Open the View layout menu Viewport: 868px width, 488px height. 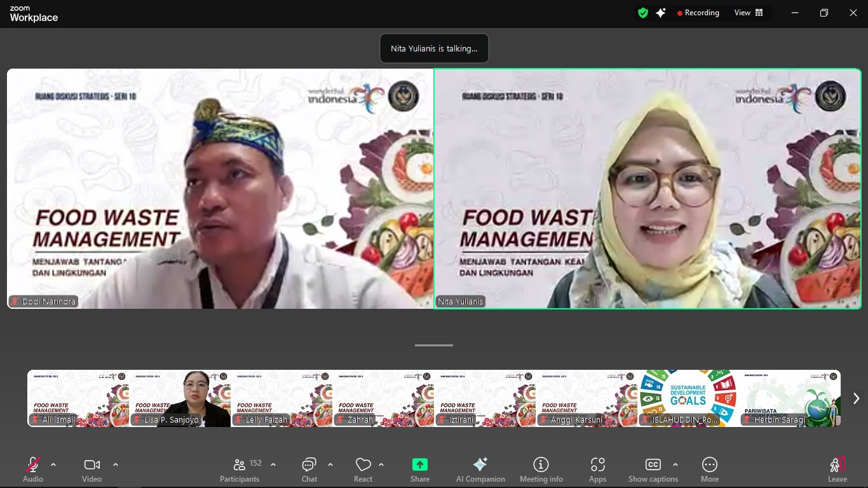point(749,13)
